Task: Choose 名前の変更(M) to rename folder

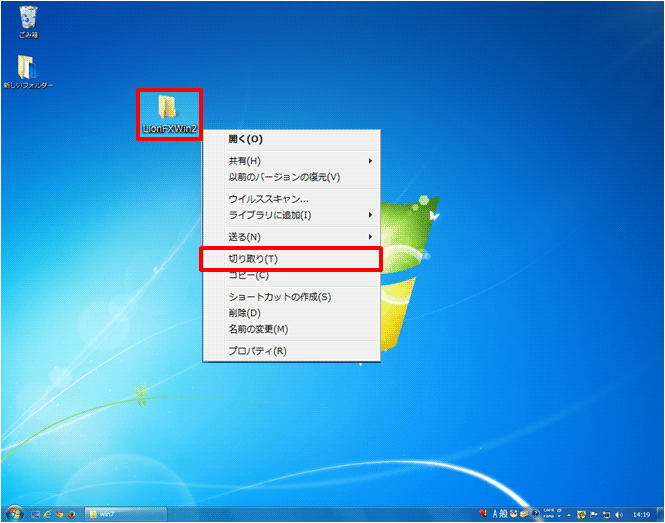Action: [x=292, y=329]
